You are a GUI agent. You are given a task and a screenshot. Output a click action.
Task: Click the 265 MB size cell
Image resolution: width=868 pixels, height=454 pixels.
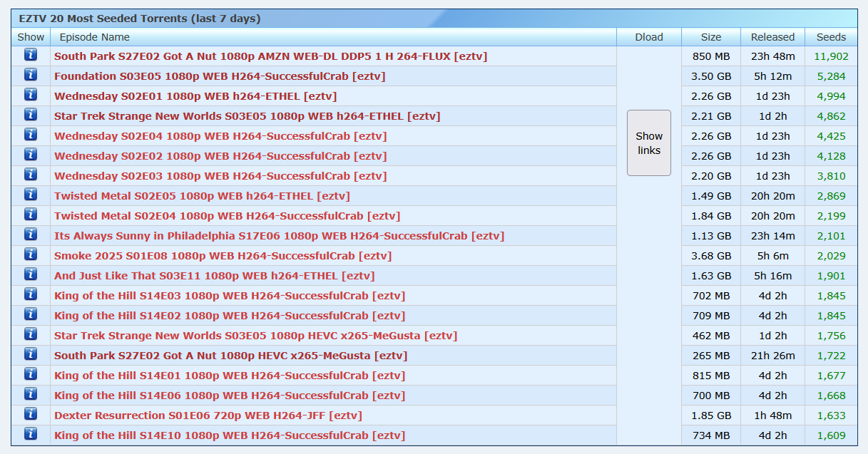pyautogui.click(x=711, y=356)
